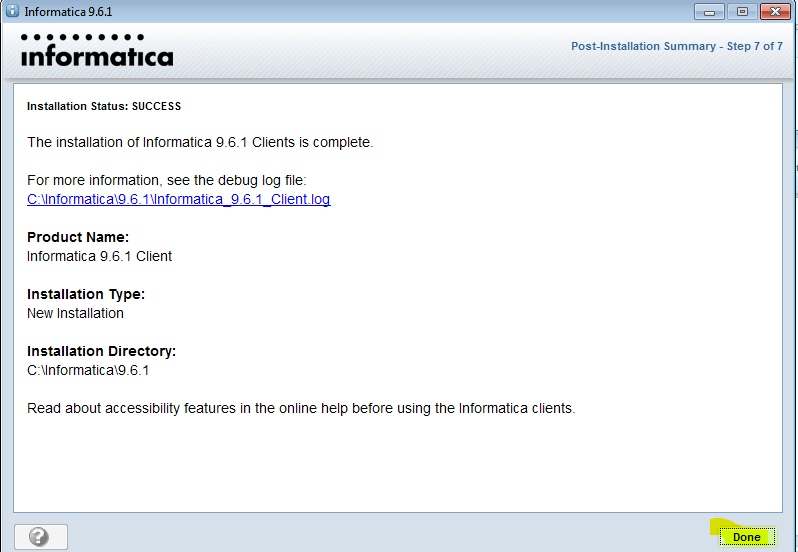Click the Informatica installer title bar icon
This screenshot has height=552, width=798.
12,11
